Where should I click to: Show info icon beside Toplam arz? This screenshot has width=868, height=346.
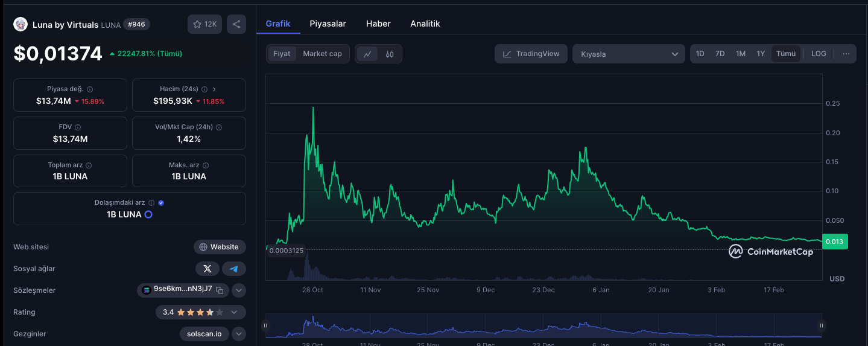click(x=89, y=165)
